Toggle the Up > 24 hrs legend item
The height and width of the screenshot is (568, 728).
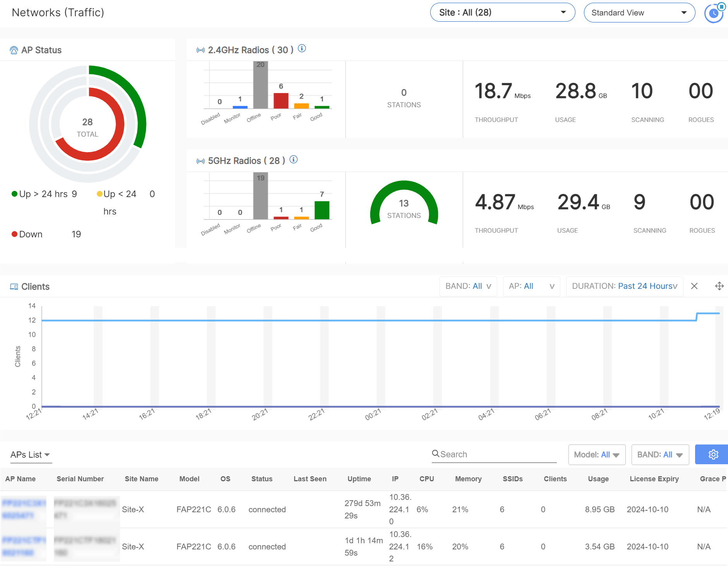tap(44, 194)
